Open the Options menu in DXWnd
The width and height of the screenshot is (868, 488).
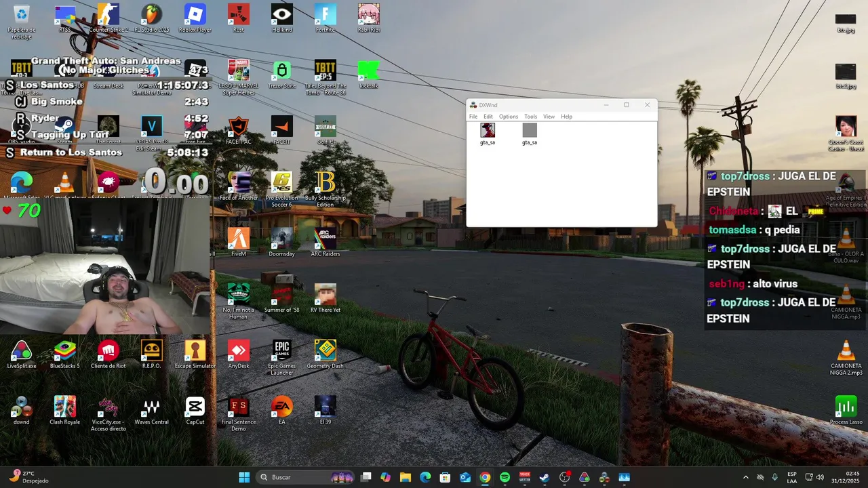[509, 117]
